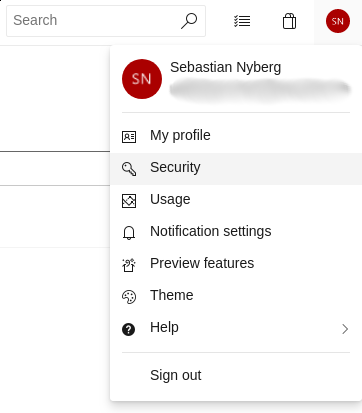Select the Security menu entry
The width and height of the screenshot is (362, 413).
pyautogui.click(x=236, y=169)
